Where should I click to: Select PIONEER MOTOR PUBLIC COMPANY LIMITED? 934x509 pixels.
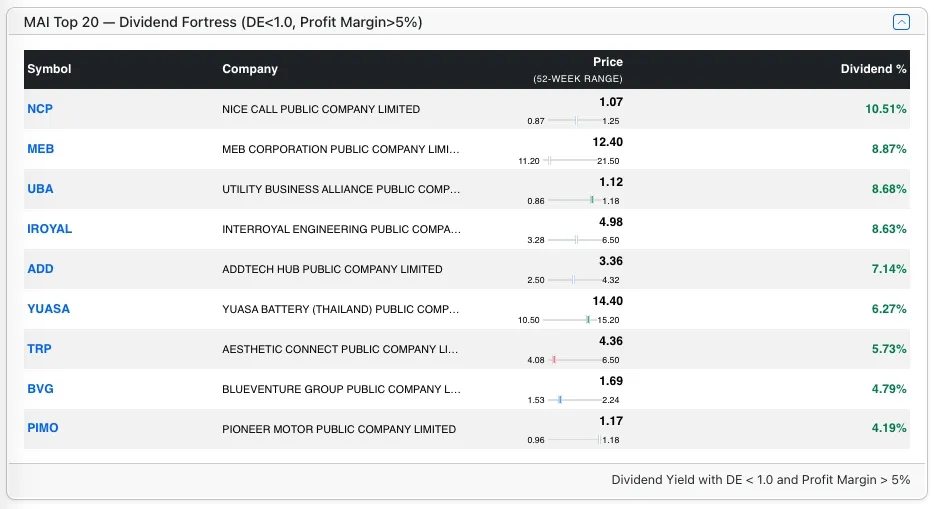click(x=339, y=429)
